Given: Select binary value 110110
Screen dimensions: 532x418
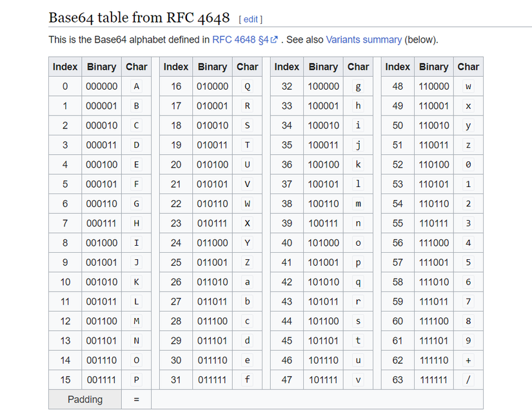Looking at the screenshot, I should [x=433, y=204].
